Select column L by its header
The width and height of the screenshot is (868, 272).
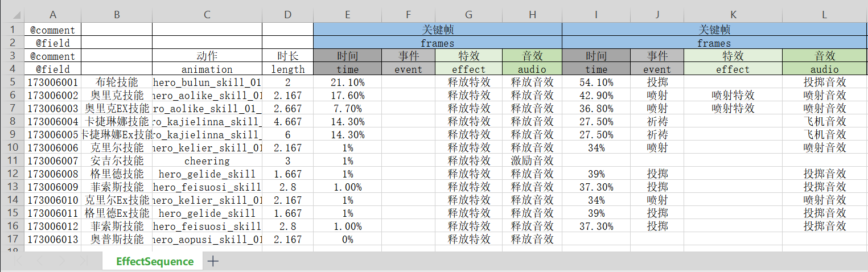(x=824, y=15)
